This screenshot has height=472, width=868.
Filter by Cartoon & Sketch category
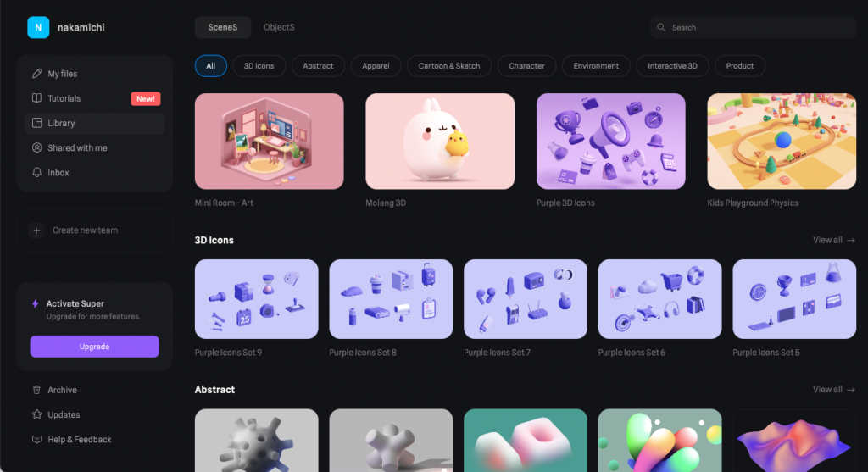pyautogui.click(x=449, y=66)
